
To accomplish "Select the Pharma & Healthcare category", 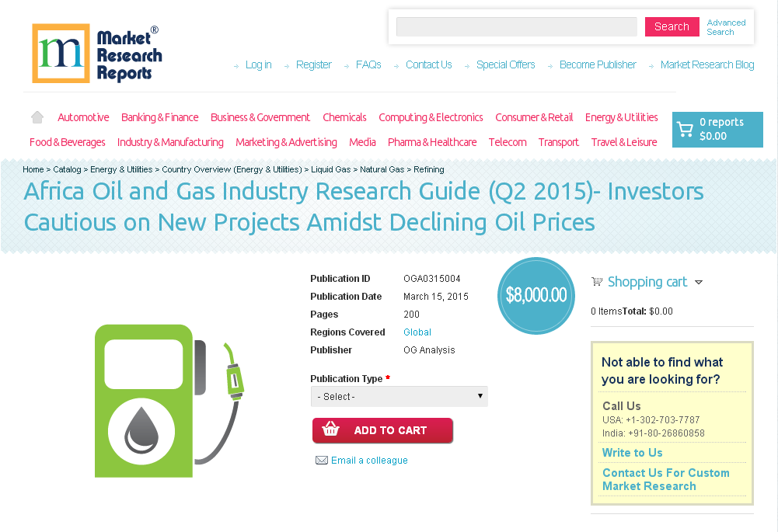I will tap(431, 143).
